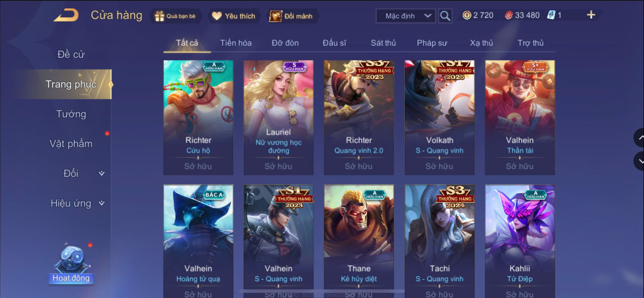Viewport: 644px width, 298px height.
Task: Select Tướng in the sidebar
Action: click(71, 114)
